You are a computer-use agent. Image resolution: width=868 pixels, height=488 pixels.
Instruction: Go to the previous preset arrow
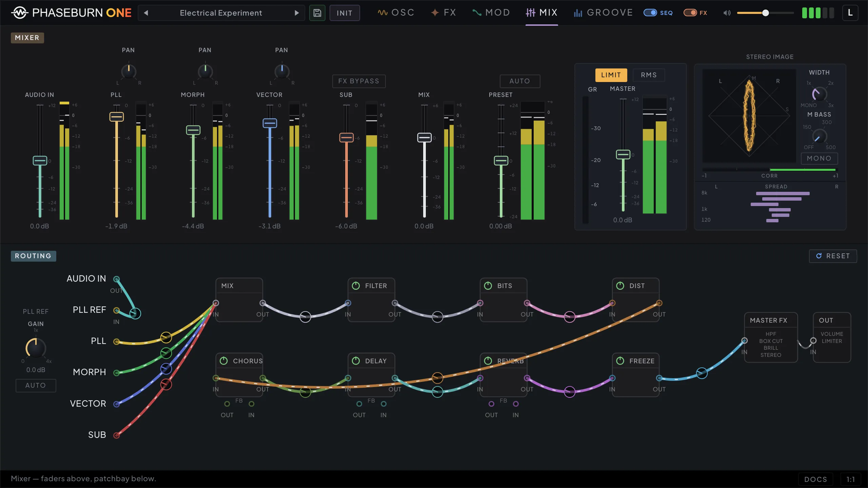tap(146, 13)
